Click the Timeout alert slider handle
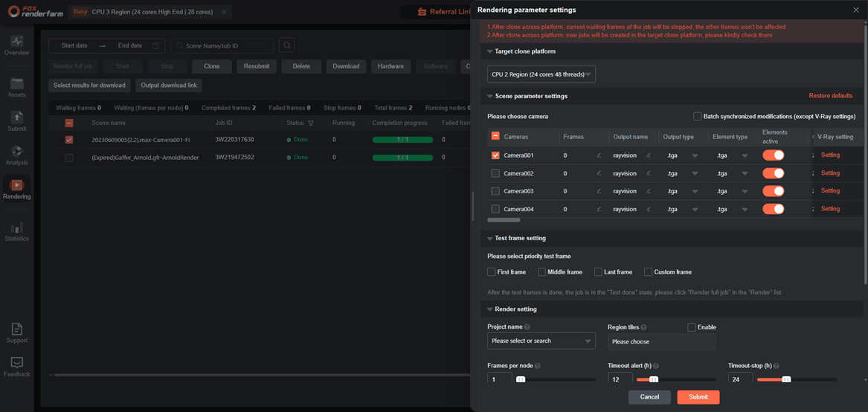 (653, 379)
